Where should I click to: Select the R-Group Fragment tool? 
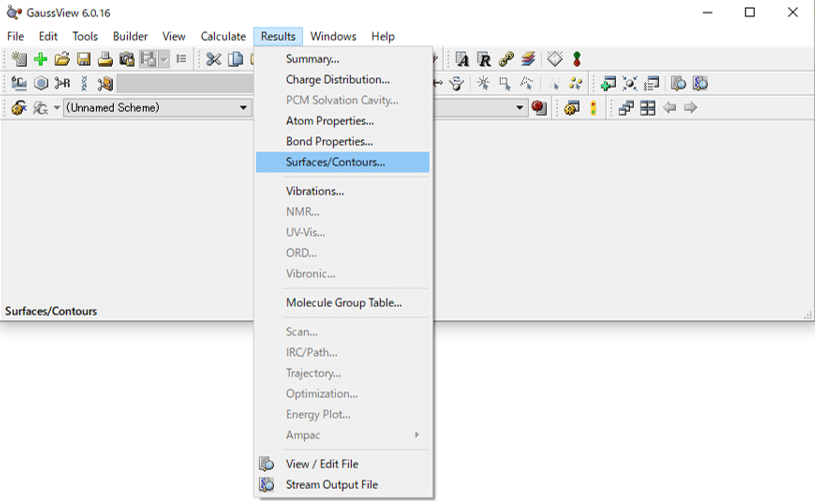tap(62, 83)
